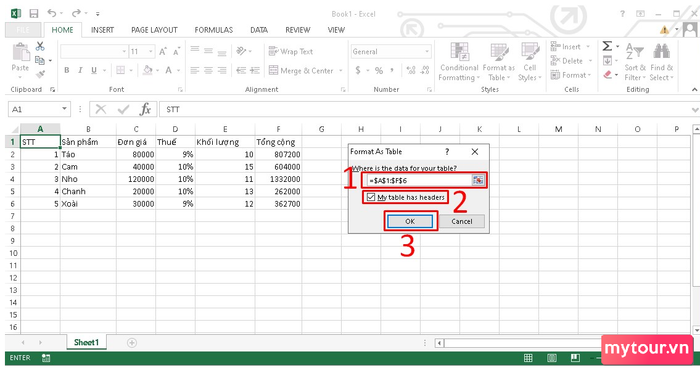Image resolution: width=700 pixels, height=373 pixels.
Task: Click cell containing Xoài
Action: (88, 203)
